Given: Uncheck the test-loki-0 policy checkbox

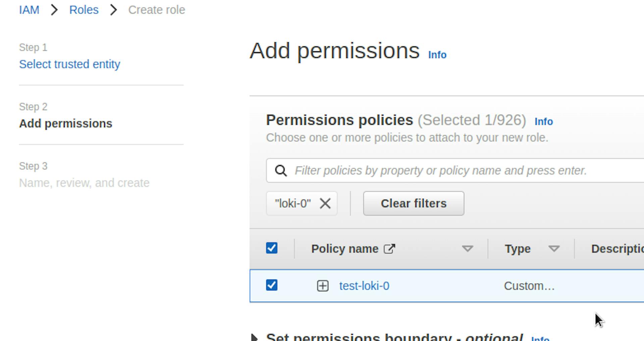Looking at the screenshot, I should coord(272,285).
